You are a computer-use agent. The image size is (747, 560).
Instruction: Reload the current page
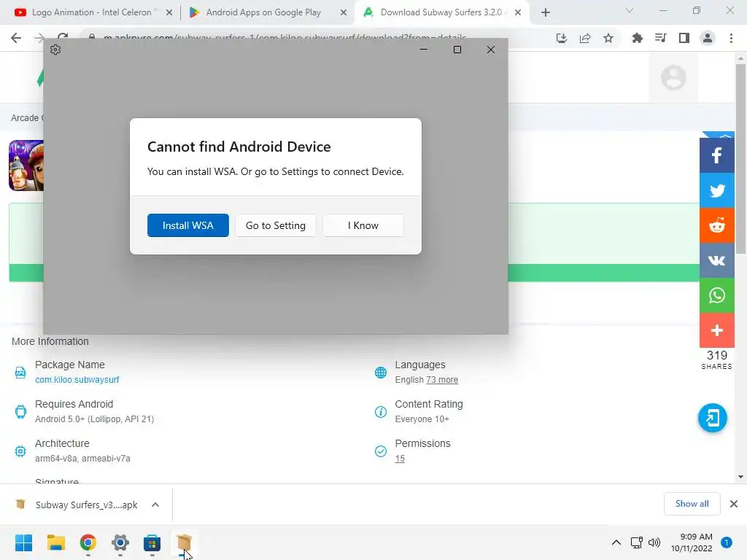63,37
